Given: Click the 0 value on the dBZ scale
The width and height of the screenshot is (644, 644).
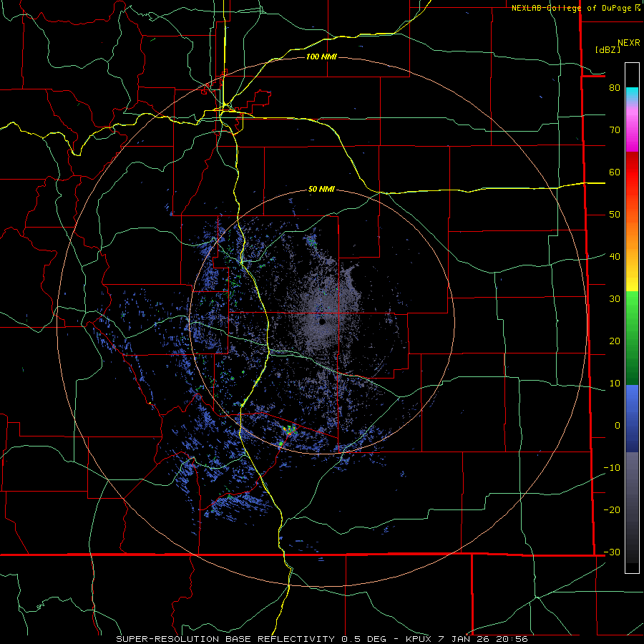Looking at the screenshot, I should point(618,426).
